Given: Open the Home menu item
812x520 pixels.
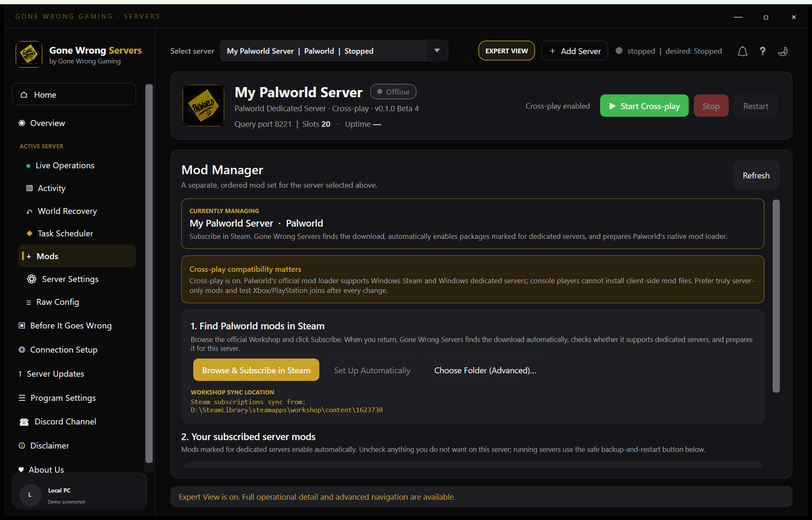Looking at the screenshot, I should point(74,95).
